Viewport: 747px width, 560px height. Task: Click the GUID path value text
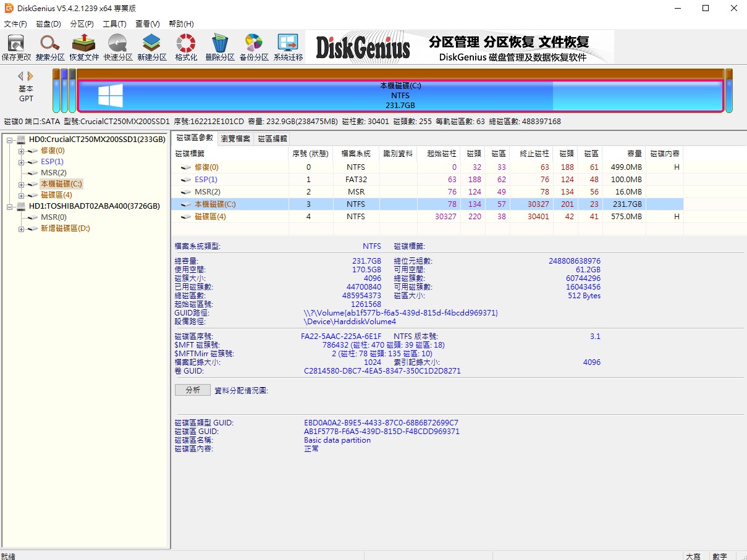401,313
